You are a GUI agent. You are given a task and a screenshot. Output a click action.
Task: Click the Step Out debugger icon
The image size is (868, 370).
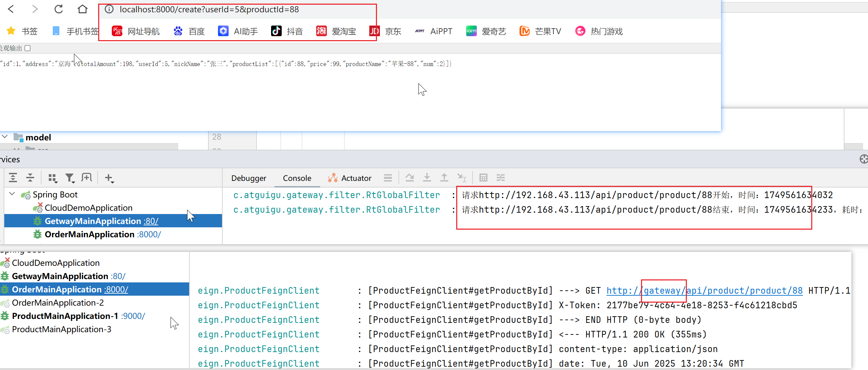click(444, 178)
